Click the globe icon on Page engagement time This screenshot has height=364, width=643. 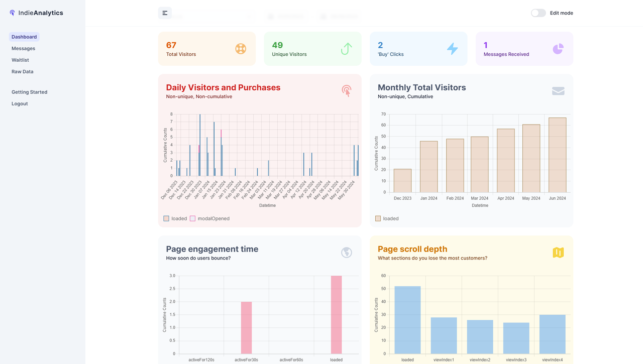[x=346, y=253]
